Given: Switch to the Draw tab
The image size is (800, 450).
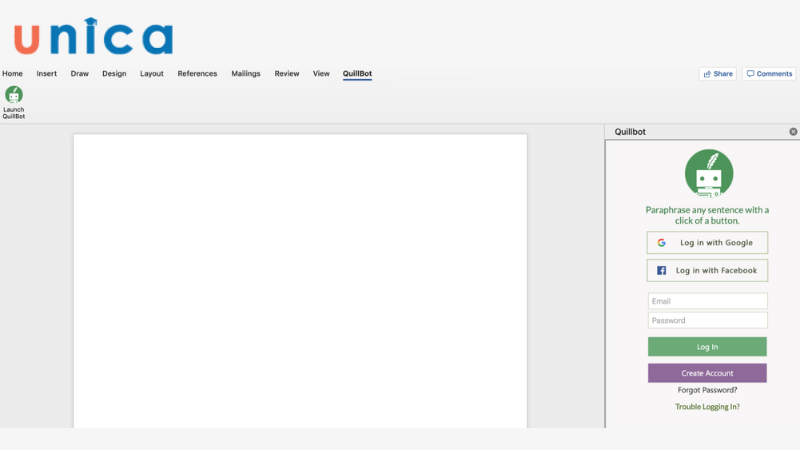Looking at the screenshot, I should click(x=80, y=73).
